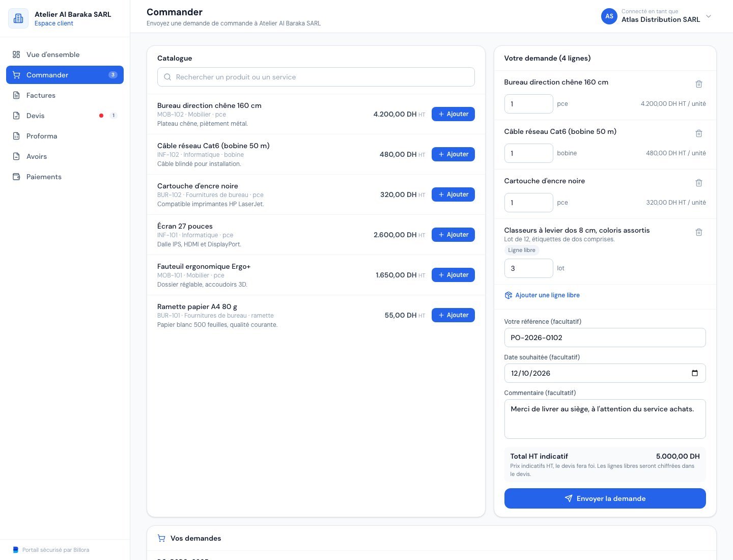Expand the Atlas Distribution account menu
This screenshot has height=560, width=733.
click(709, 16)
